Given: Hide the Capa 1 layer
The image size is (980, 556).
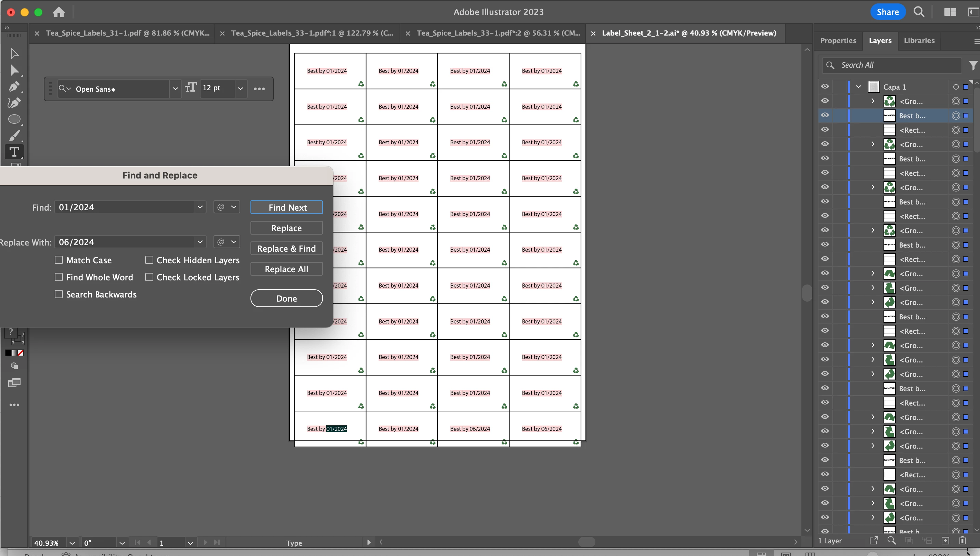Looking at the screenshot, I should point(825,87).
